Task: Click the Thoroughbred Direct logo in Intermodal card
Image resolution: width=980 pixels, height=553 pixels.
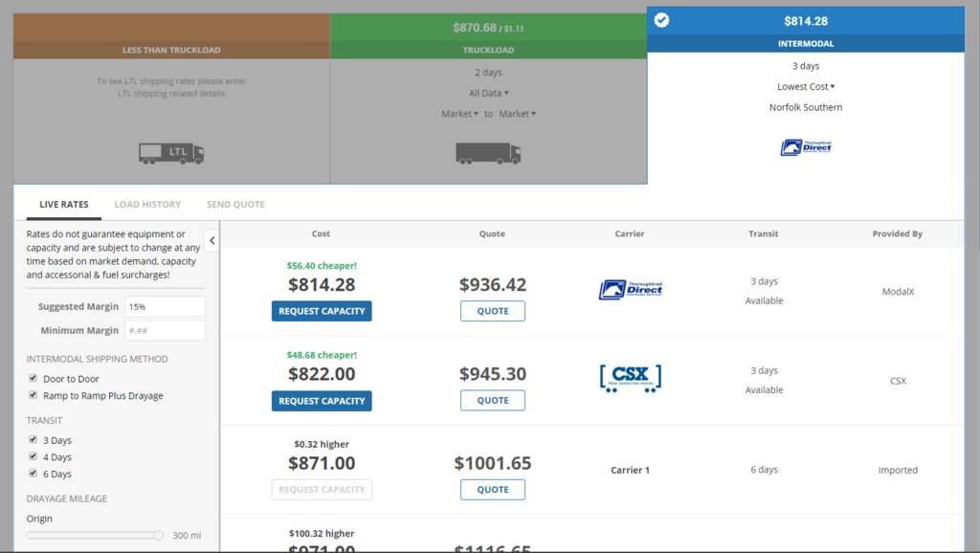Action: click(806, 147)
